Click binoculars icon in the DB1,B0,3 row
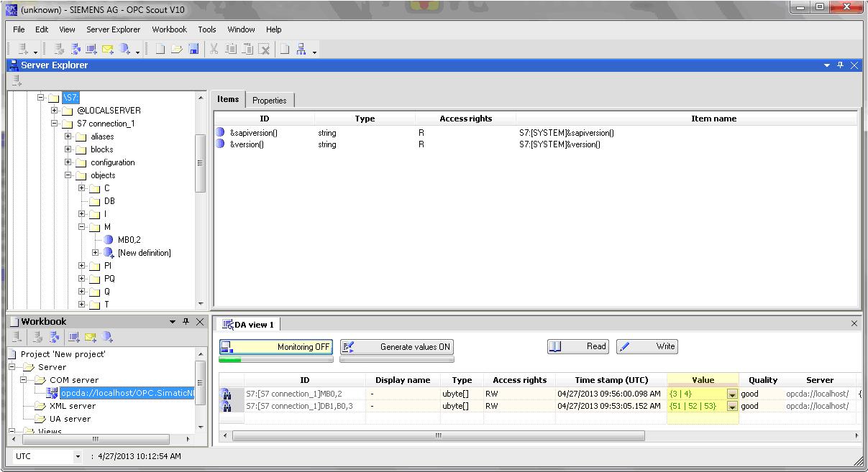This screenshot has width=868, height=472. click(x=227, y=406)
